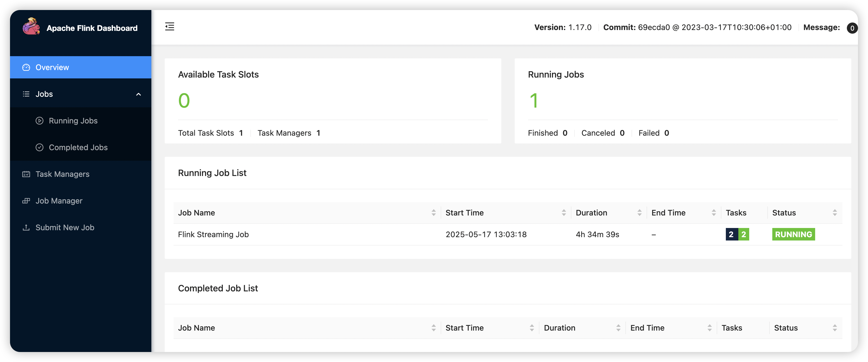Navigate to Submit New Job
The width and height of the screenshot is (868, 362).
pyautogui.click(x=65, y=227)
